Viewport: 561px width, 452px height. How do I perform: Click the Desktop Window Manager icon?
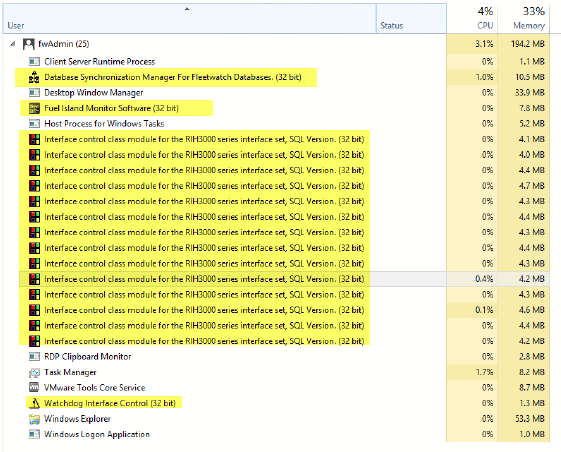coord(34,93)
